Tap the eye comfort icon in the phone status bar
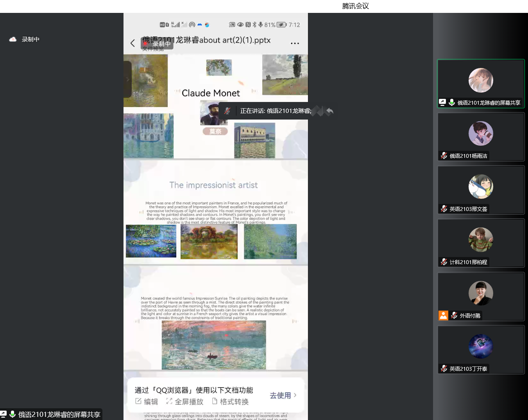This screenshot has height=420, width=528. coord(240,25)
